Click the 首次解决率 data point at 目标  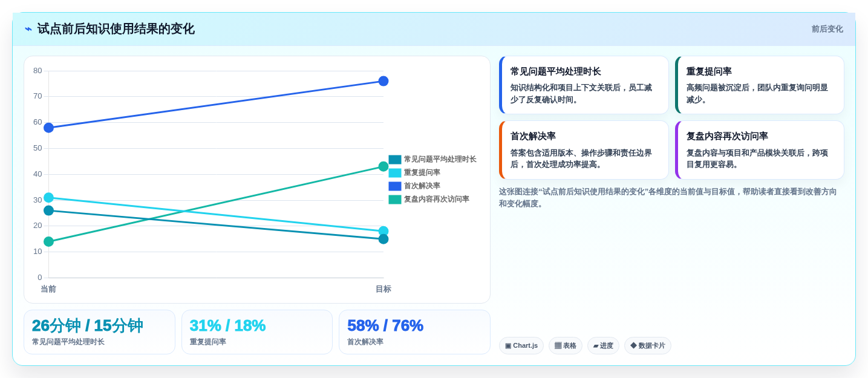pyautogui.click(x=383, y=81)
